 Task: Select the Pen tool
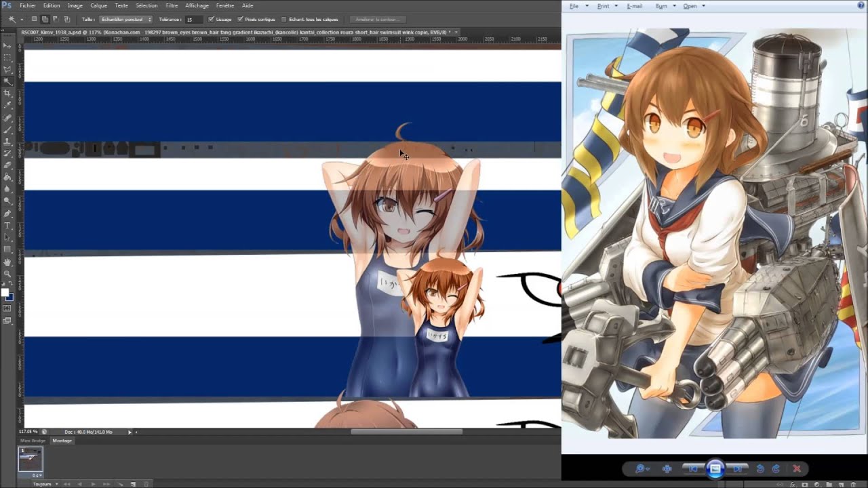pyautogui.click(x=7, y=213)
